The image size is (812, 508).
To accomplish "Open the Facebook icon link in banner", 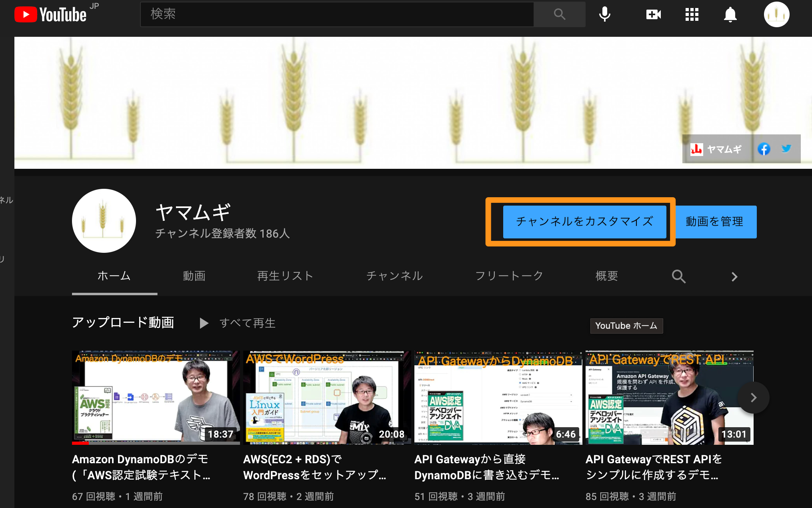I will coord(764,149).
